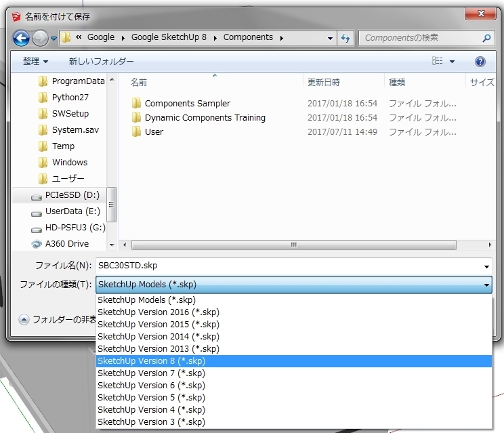This screenshot has height=433, width=504.
Task: Click the User folder icon
Action: [136, 131]
